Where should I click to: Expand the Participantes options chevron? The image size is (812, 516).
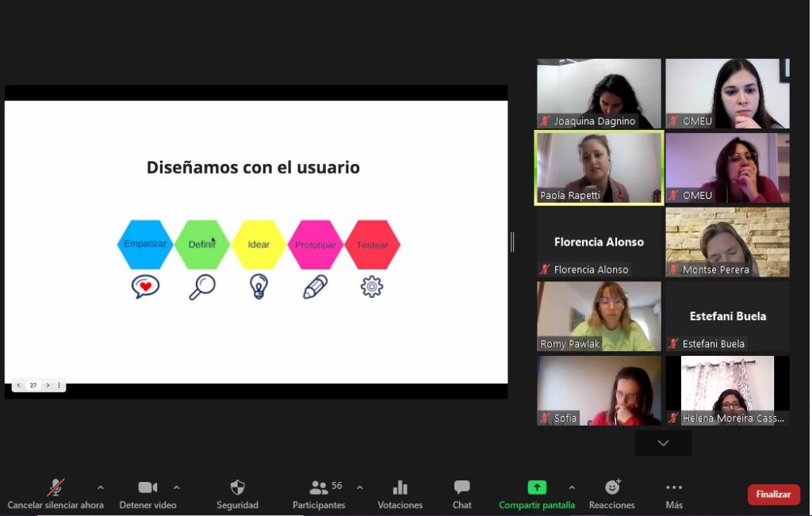point(359,488)
